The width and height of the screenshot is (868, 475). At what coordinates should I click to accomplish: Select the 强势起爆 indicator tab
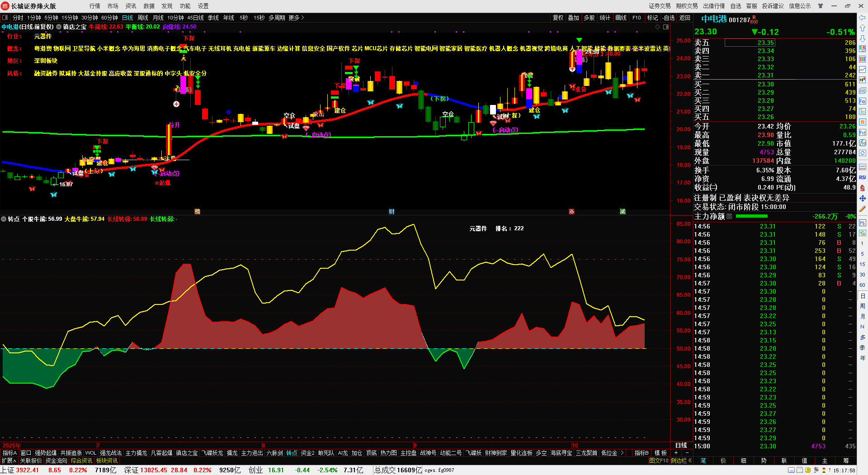click(x=46, y=453)
